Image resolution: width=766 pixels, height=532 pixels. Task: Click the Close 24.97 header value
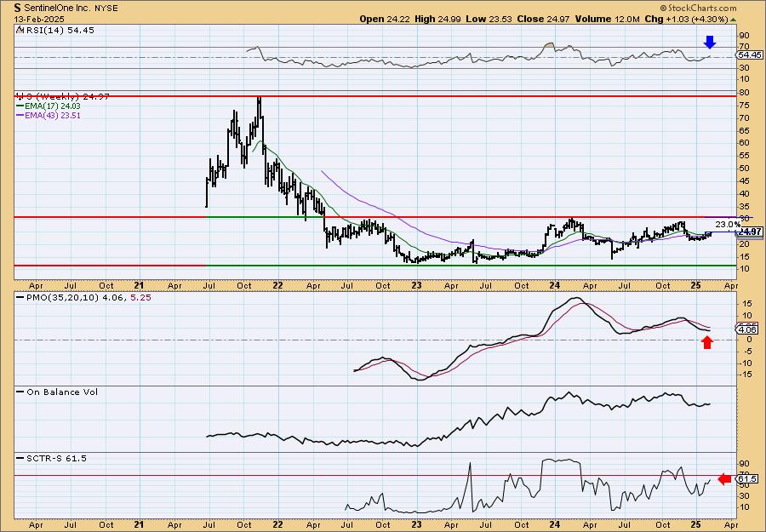(x=544, y=19)
